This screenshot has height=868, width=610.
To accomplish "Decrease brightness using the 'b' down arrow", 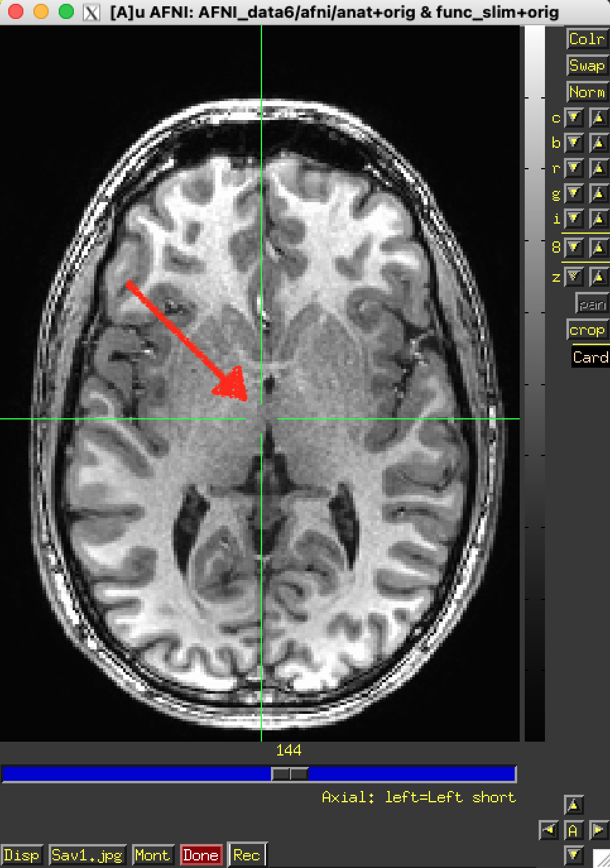I will (x=574, y=143).
